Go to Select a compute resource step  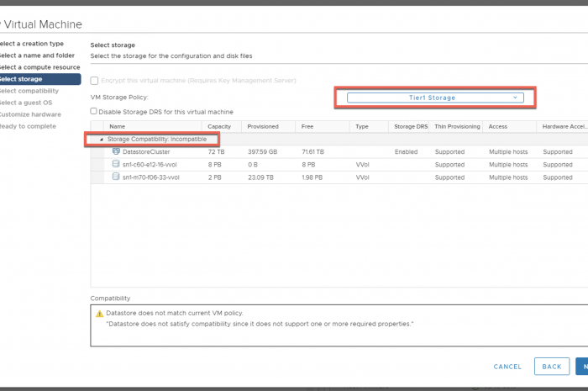pyautogui.click(x=40, y=67)
